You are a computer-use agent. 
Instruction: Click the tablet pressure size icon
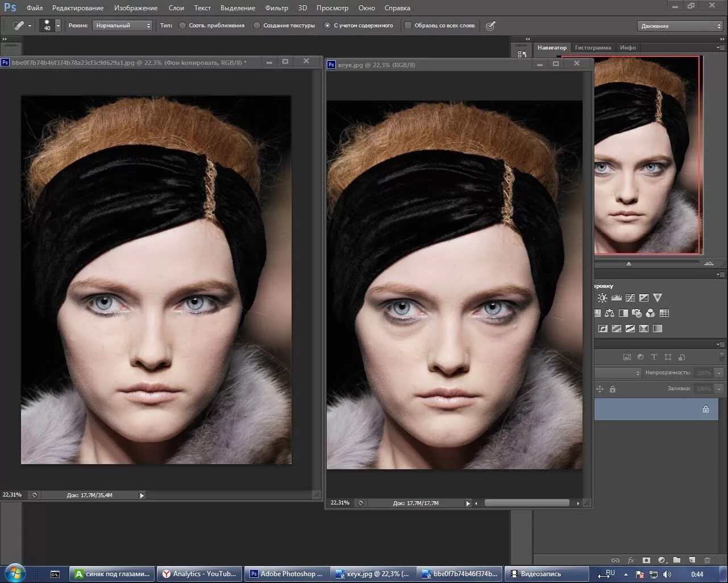click(490, 26)
